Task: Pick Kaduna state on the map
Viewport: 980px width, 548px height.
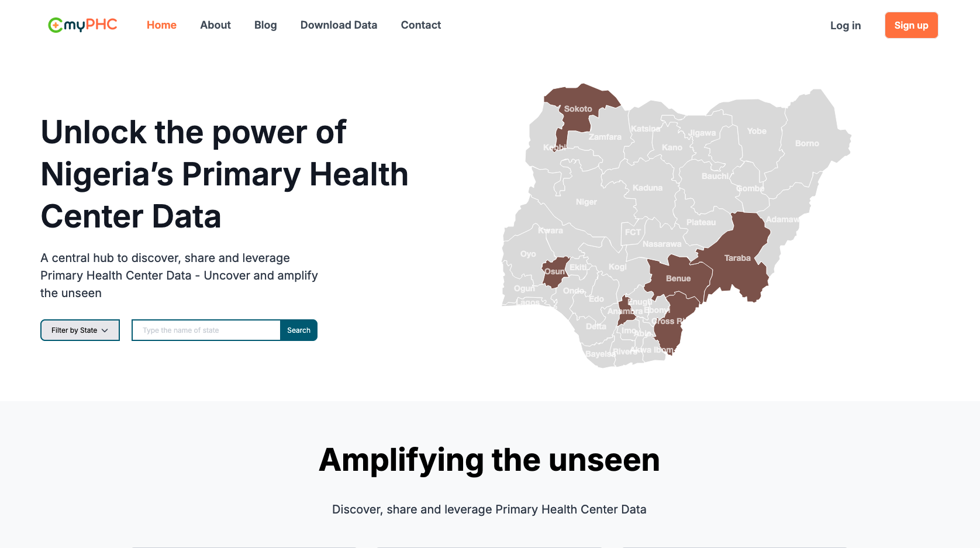Action: pyautogui.click(x=648, y=187)
